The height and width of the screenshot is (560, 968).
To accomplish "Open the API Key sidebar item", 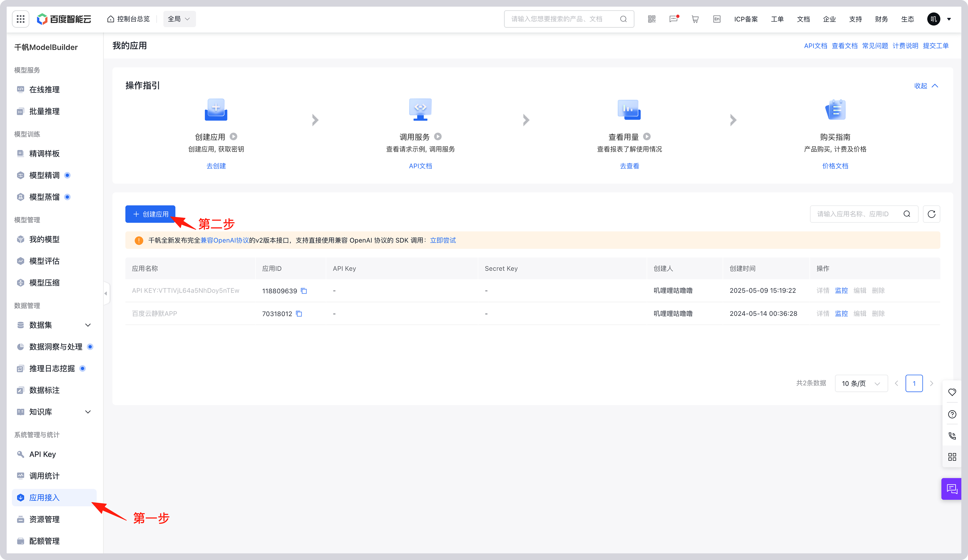I will [42, 454].
